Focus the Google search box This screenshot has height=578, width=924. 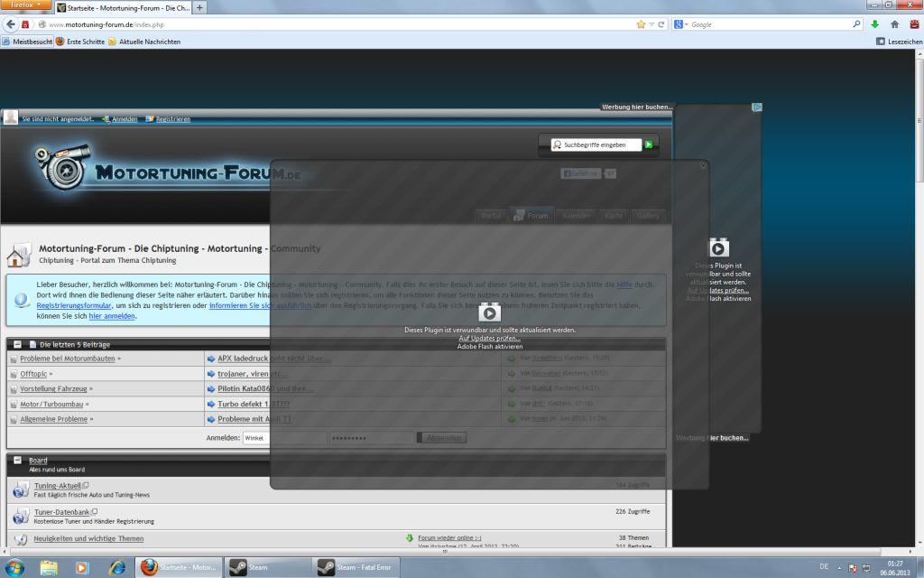(771, 24)
